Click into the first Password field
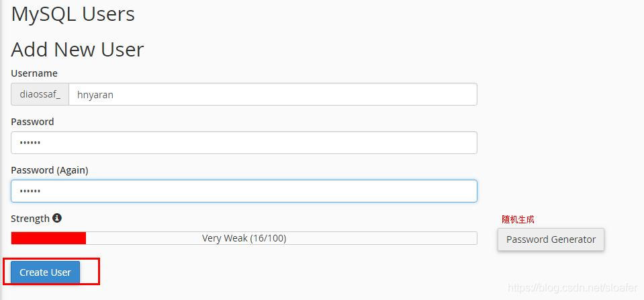 (x=244, y=143)
